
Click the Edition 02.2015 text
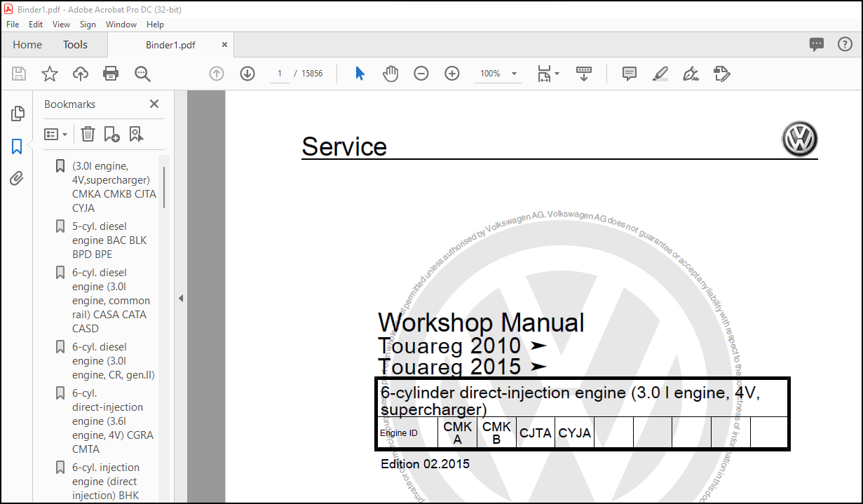(x=425, y=464)
